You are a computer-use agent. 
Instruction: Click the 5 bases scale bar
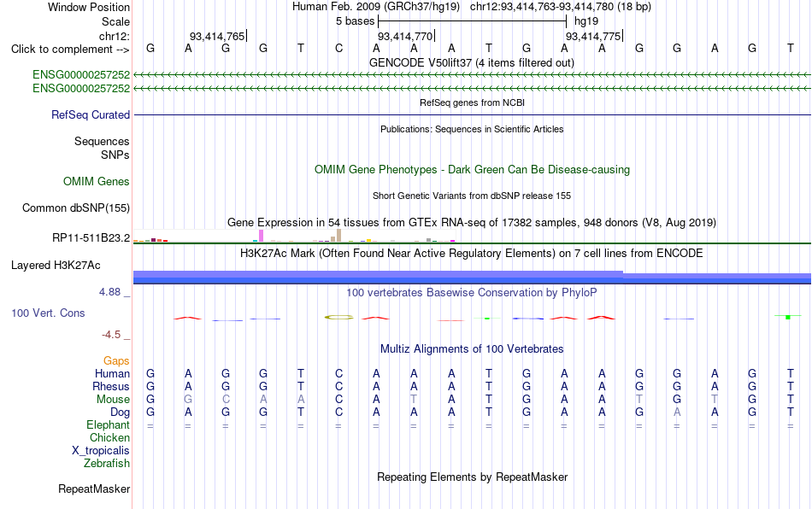(x=473, y=21)
